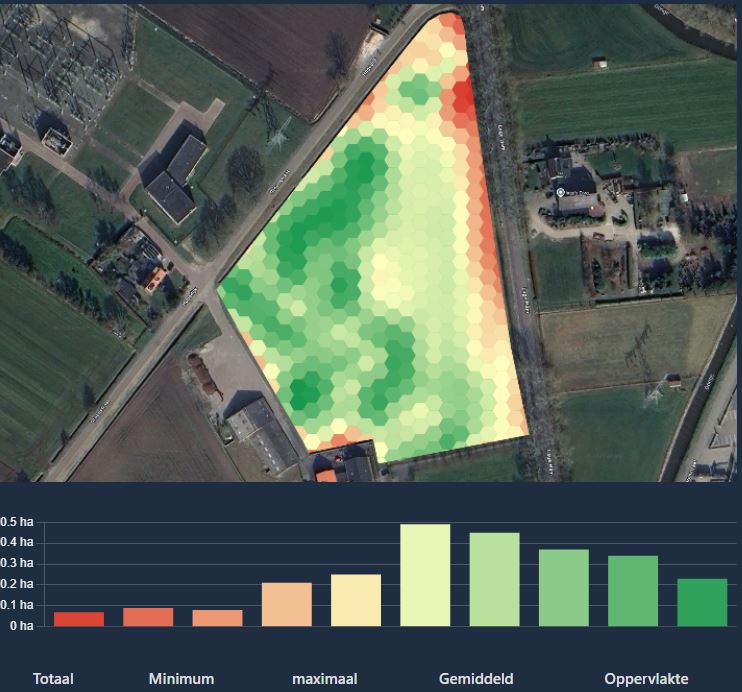
Task: Click the location marker icon on the farmhouse
Action: click(561, 192)
